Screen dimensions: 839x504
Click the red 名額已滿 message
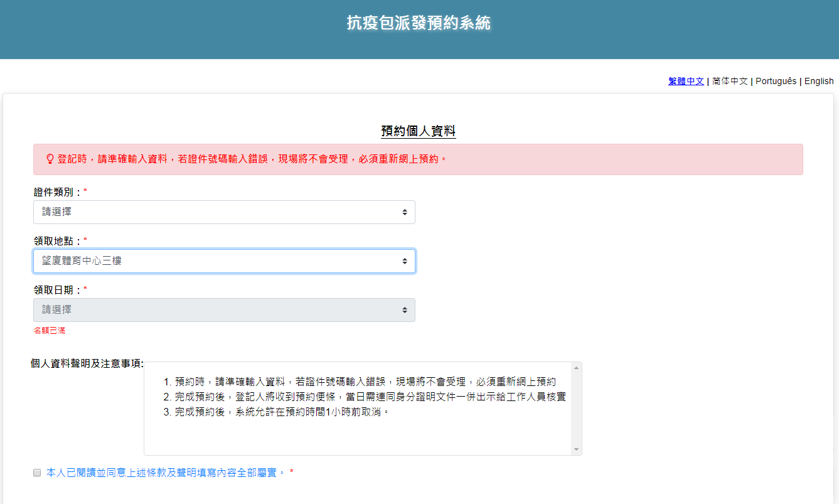(x=50, y=330)
